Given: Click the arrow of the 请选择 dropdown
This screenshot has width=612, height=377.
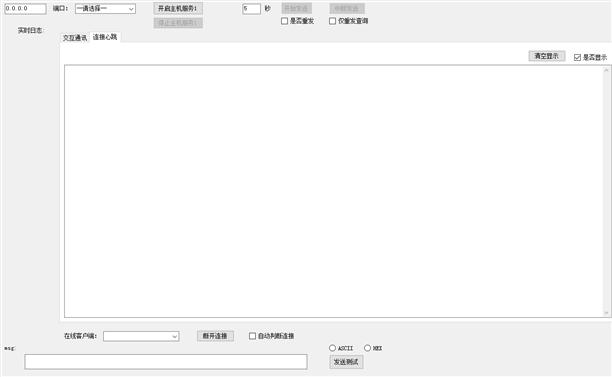Looking at the screenshot, I should tap(131, 9).
